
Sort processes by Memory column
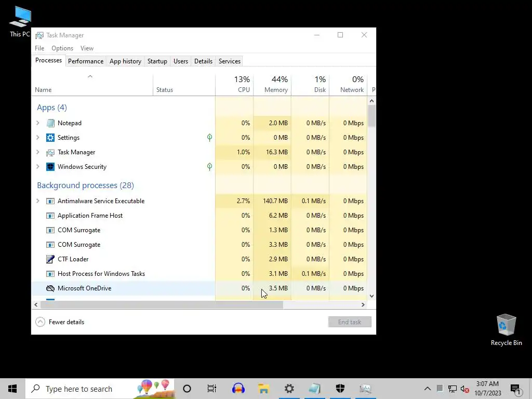(x=272, y=84)
